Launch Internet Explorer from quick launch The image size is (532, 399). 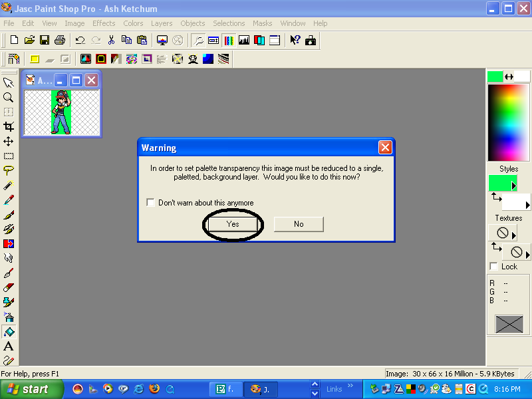click(139, 388)
